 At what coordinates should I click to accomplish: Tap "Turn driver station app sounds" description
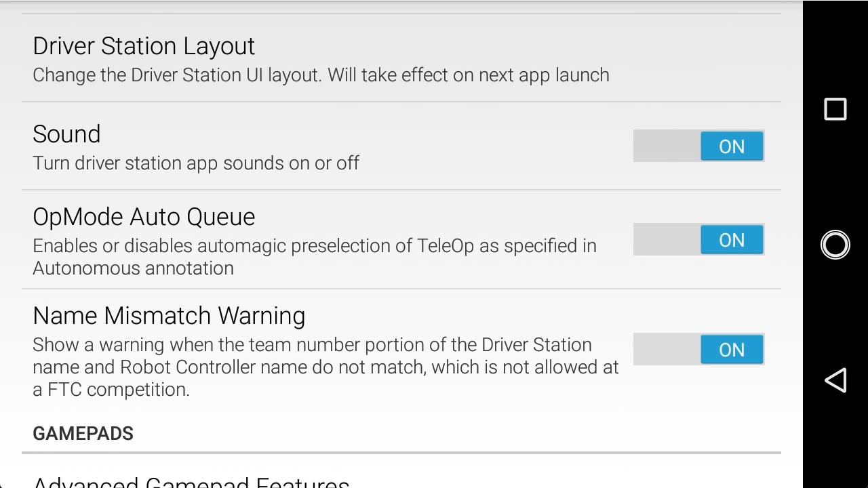pyautogui.click(x=195, y=163)
